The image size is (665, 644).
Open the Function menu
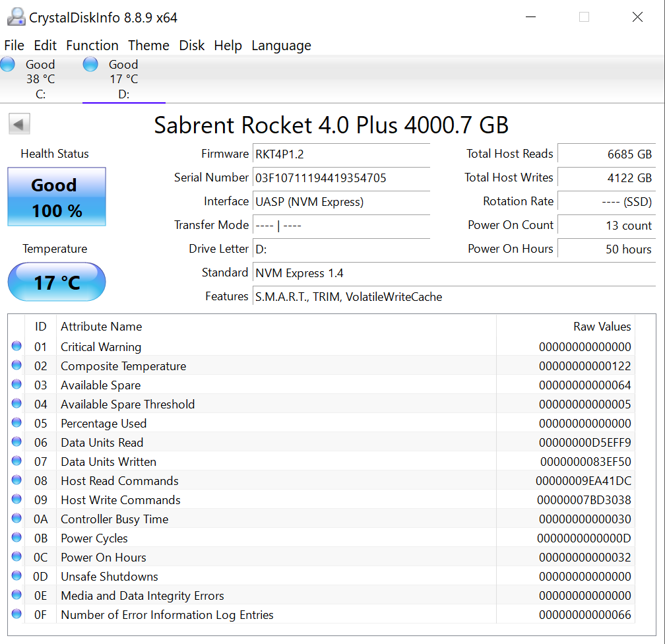[92, 46]
